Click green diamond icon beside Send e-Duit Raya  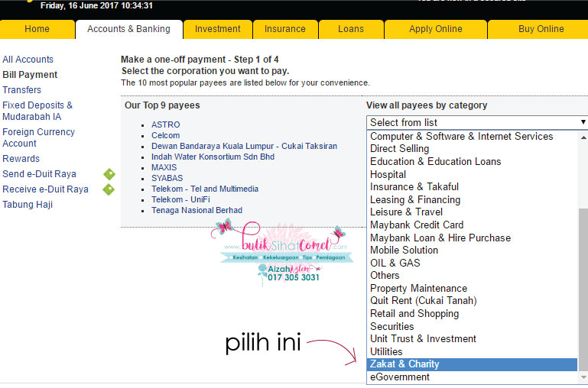point(109,174)
